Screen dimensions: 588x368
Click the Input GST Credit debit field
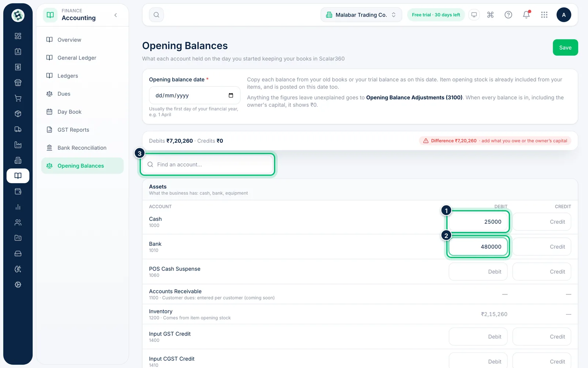[x=478, y=337]
